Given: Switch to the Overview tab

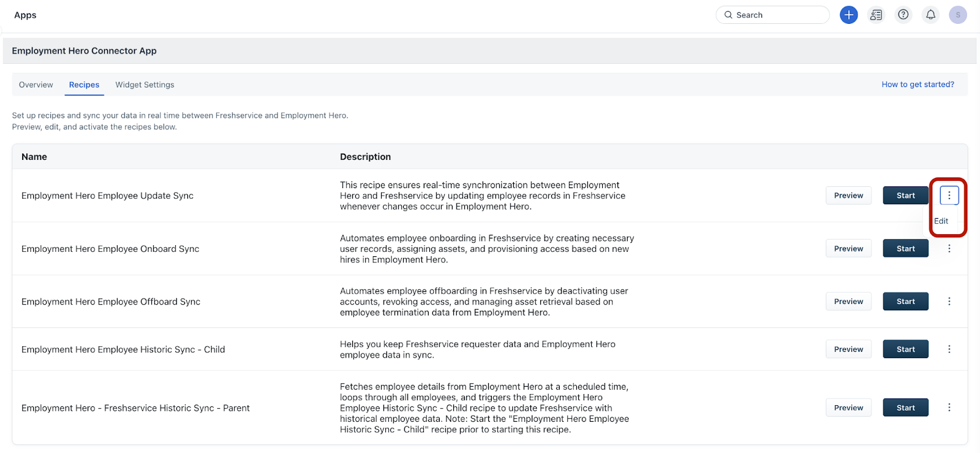Looking at the screenshot, I should (x=36, y=85).
